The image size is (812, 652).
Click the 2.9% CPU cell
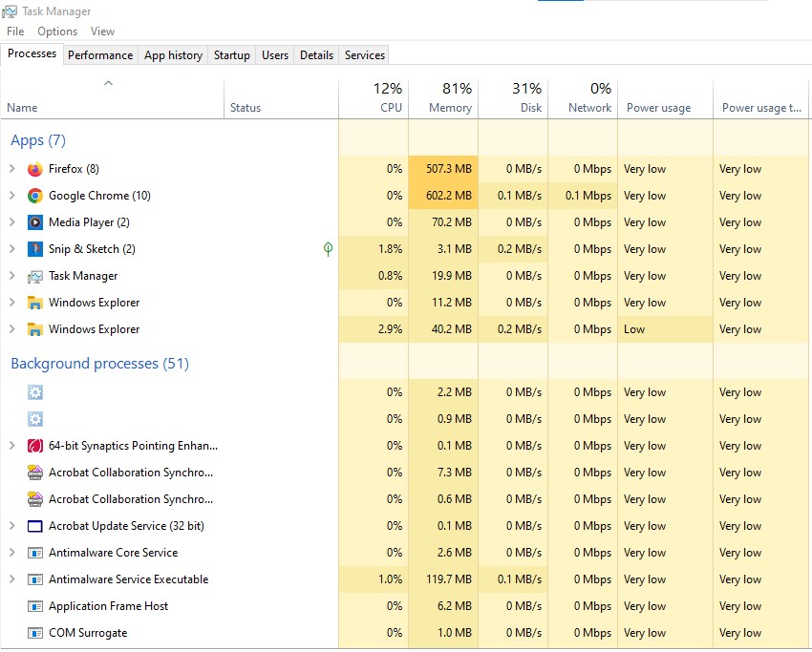[374, 329]
